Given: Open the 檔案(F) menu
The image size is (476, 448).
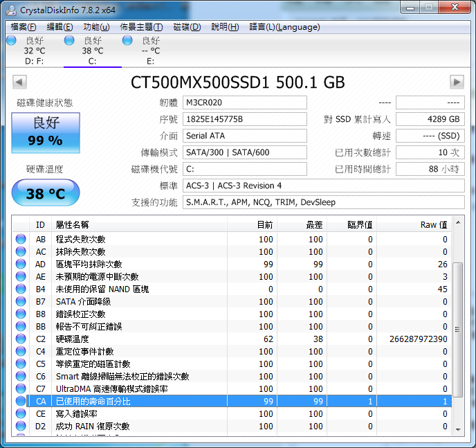Looking at the screenshot, I should [x=24, y=27].
